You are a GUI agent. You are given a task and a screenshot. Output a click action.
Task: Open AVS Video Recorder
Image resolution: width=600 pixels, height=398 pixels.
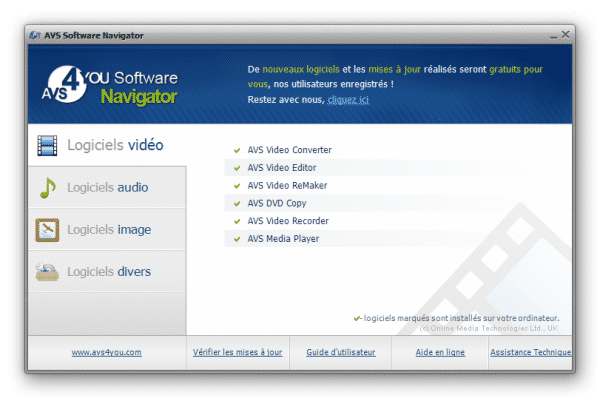(x=288, y=221)
